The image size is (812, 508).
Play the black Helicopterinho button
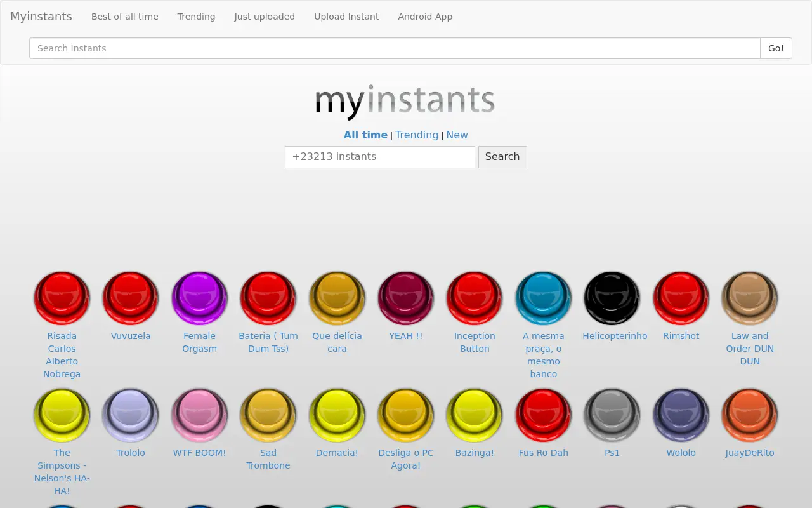(612, 298)
